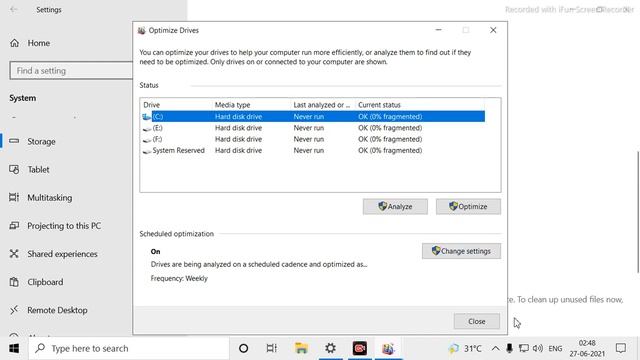Minimize the Optimize Drives window
640x360 pixels.
click(439, 30)
